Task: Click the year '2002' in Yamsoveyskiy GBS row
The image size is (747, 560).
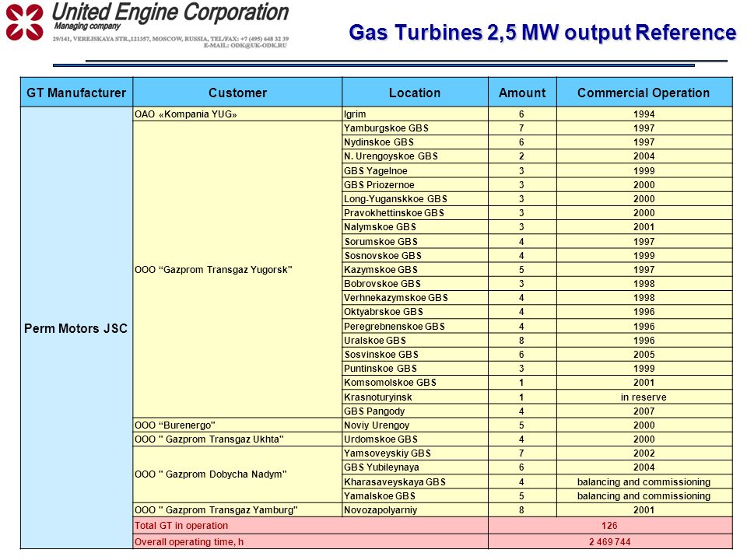Action: (x=644, y=453)
